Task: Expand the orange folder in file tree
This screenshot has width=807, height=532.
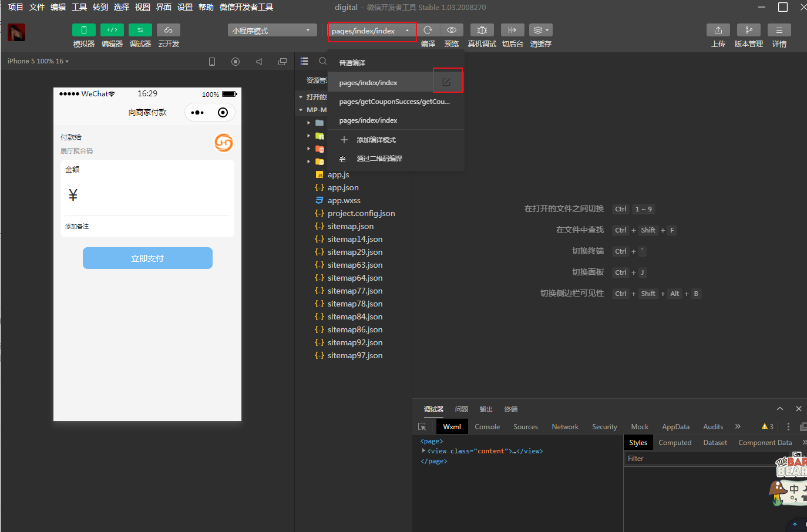Action: click(308, 149)
